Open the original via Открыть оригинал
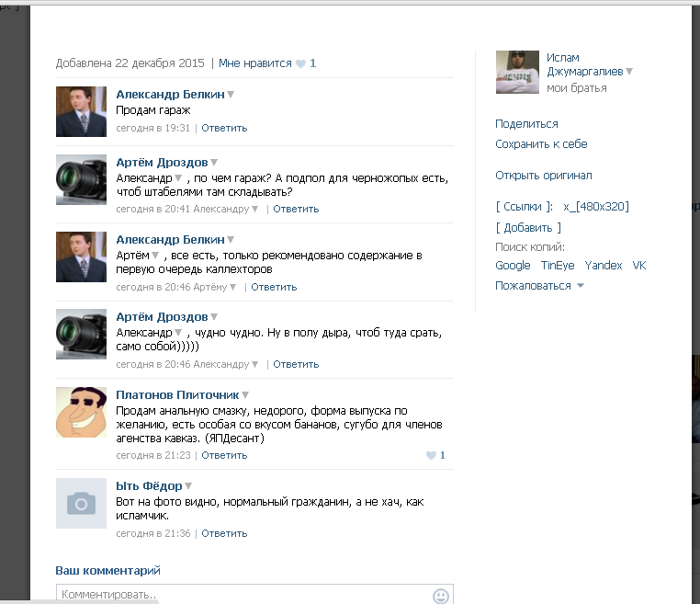 pyautogui.click(x=544, y=176)
